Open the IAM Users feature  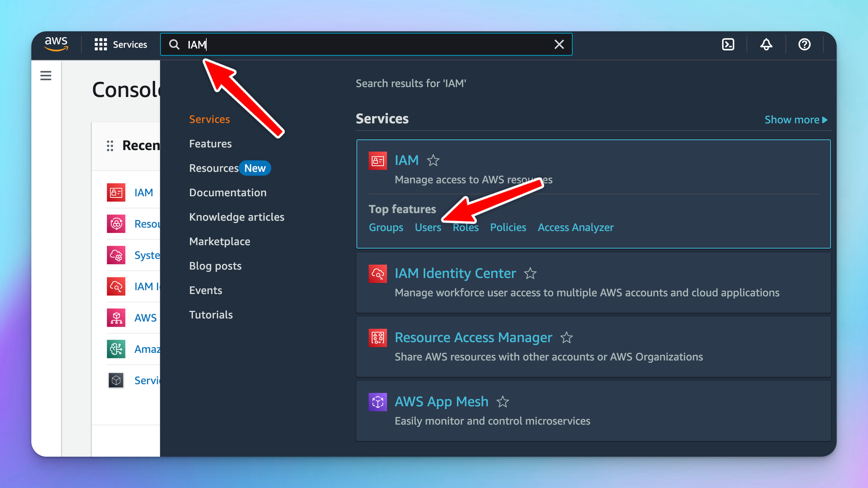(x=428, y=228)
